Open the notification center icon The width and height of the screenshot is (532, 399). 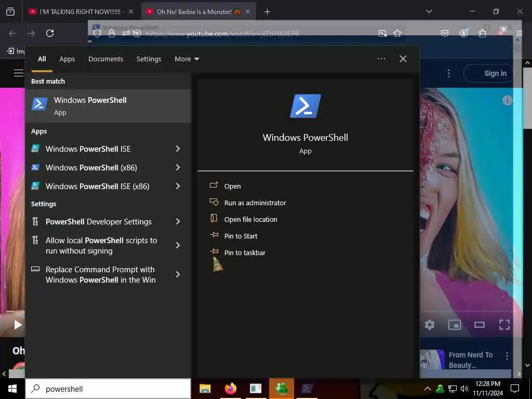(515, 389)
